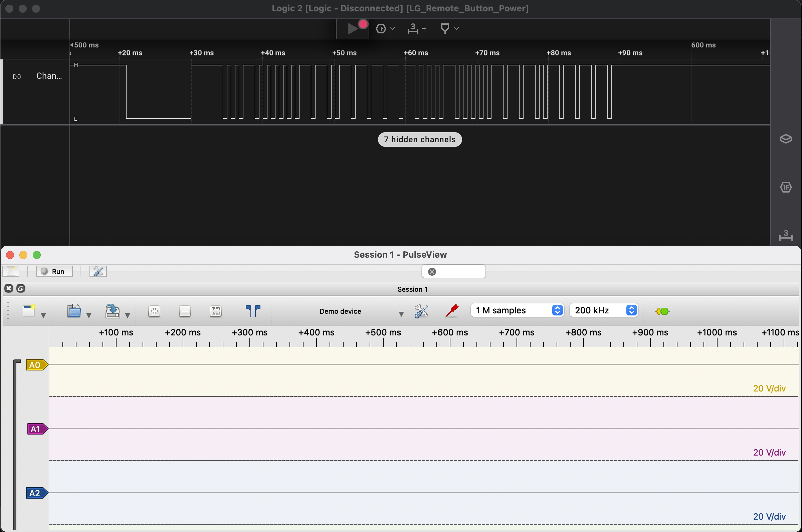Image resolution: width=802 pixels, height=532 pixels.
Task: Open the device settings sidebar icon
Action: pos(785,139)
